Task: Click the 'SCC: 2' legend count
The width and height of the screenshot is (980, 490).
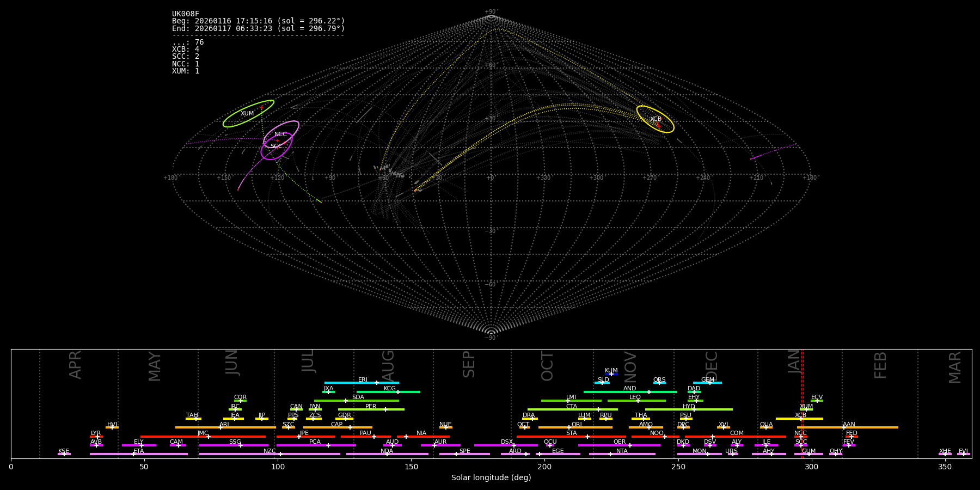Action: click(186, 57)
